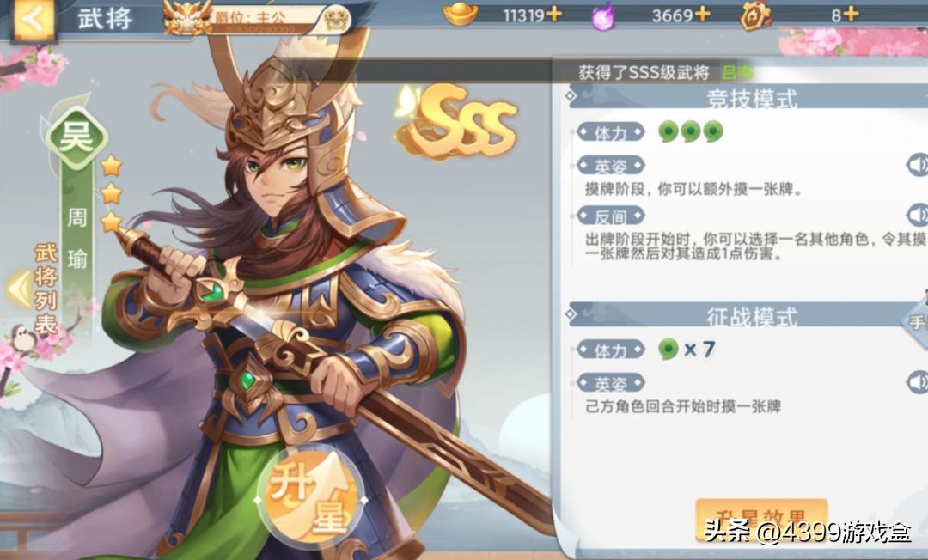Tap the 吕布 name in the notification banner
Viewport: 928px width, 560px height.
[737, 73]
